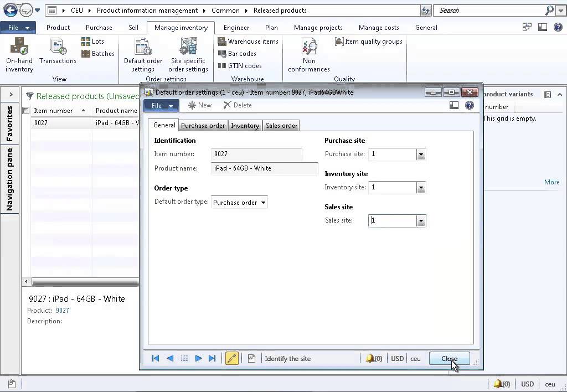
Task: Open the search options dropdown arrow
Action: pos(561,11)
